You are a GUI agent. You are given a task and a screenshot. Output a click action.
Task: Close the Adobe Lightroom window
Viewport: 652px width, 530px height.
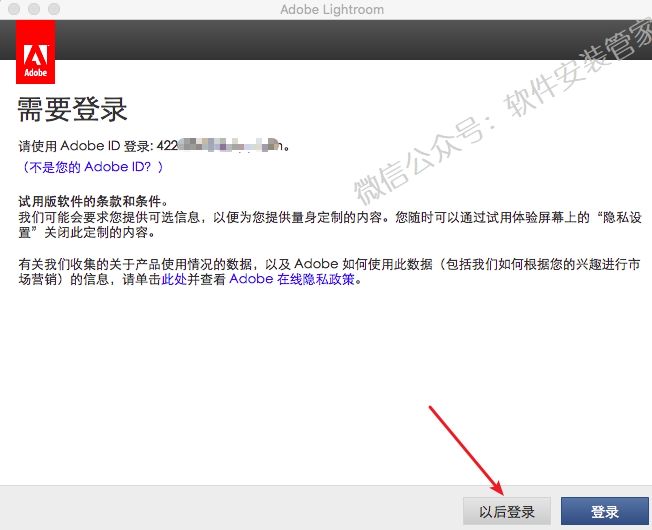pos(14,9)
